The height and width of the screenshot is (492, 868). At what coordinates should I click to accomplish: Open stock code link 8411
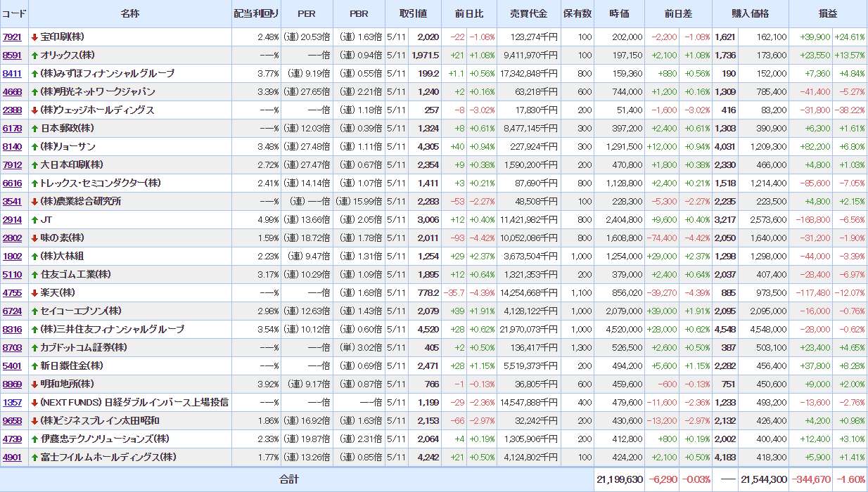click(x=12, y=73)
